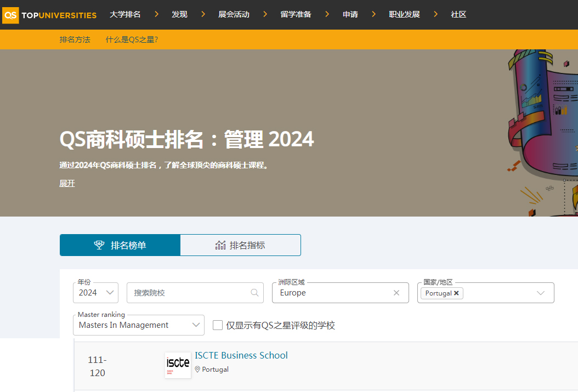This screenshot has height=392, width=578.
Task: Open the 年份 2024 dropdown
Action: (96, 293)
